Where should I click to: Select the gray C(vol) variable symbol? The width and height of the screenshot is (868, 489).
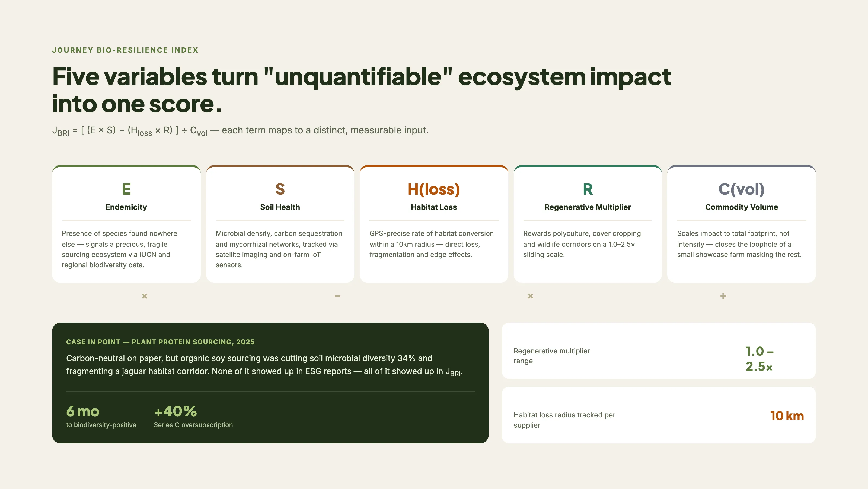pos(741,189)
